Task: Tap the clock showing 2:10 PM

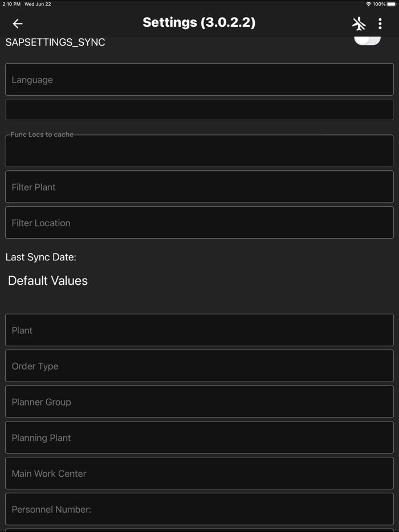Action: click(11, 3)
